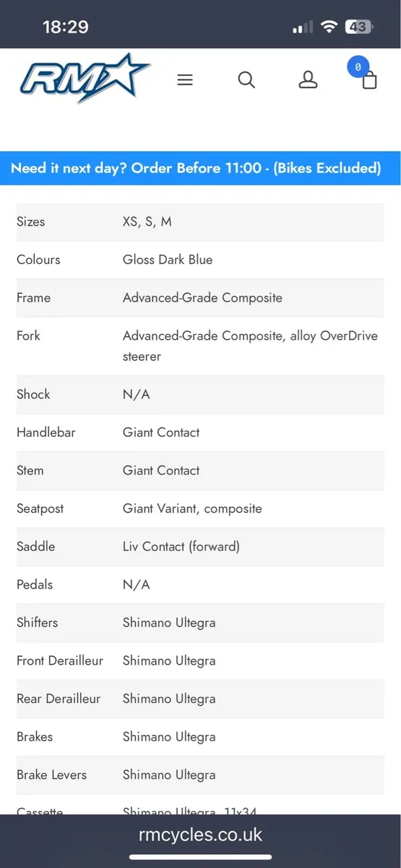Tap the Frame Advanced-Grade Composite row
401x868 pixels.
point(200,298)
